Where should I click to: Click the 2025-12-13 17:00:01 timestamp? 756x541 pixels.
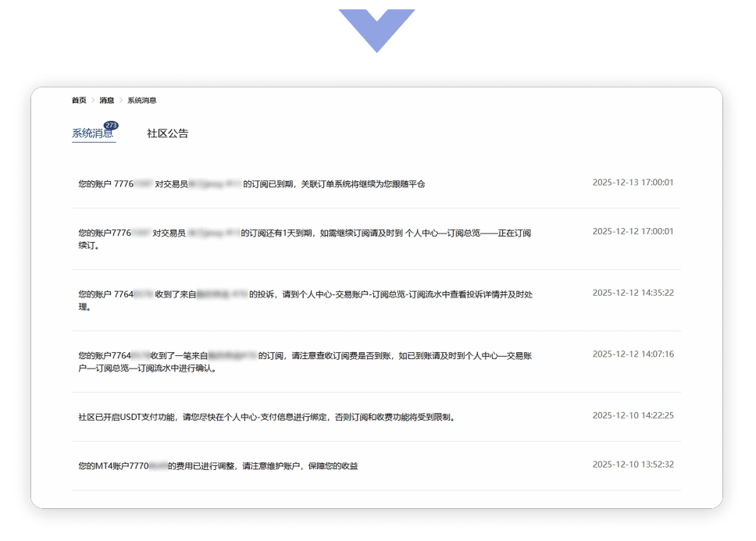(633, 183)
